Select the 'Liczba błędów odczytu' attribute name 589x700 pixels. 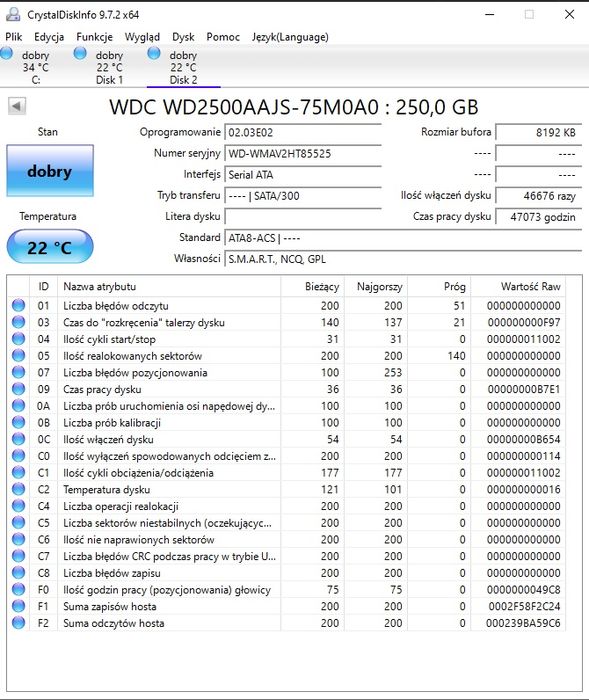[116, 306]
